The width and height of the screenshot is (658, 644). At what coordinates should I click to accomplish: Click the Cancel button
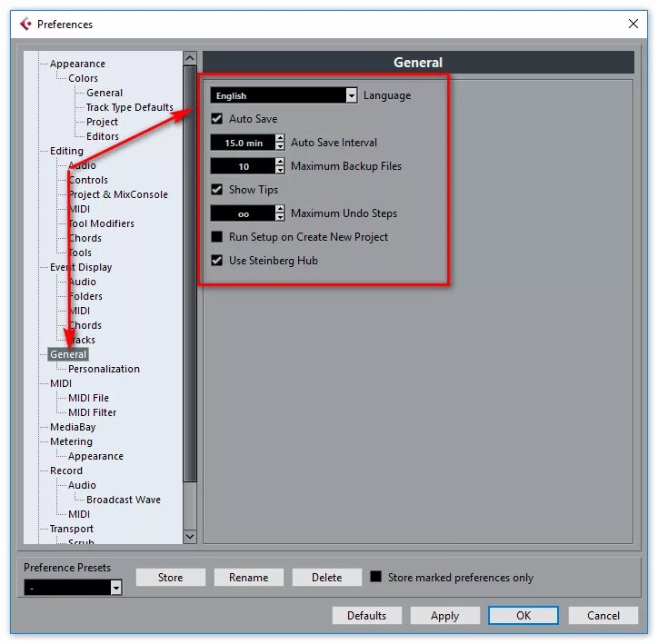603,616
